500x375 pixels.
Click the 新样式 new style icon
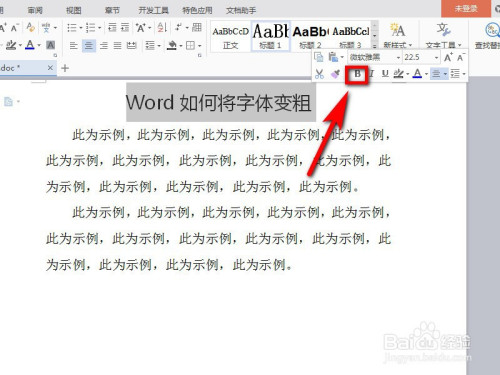397,31
